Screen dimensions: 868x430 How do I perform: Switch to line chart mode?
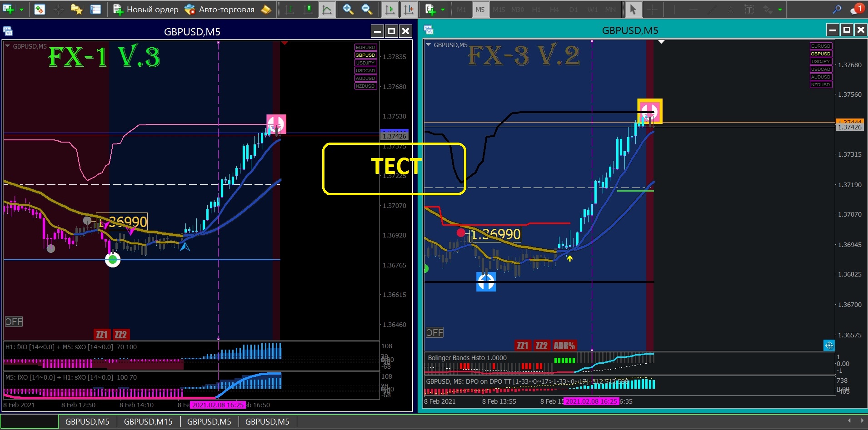click(x=327, y=9)
